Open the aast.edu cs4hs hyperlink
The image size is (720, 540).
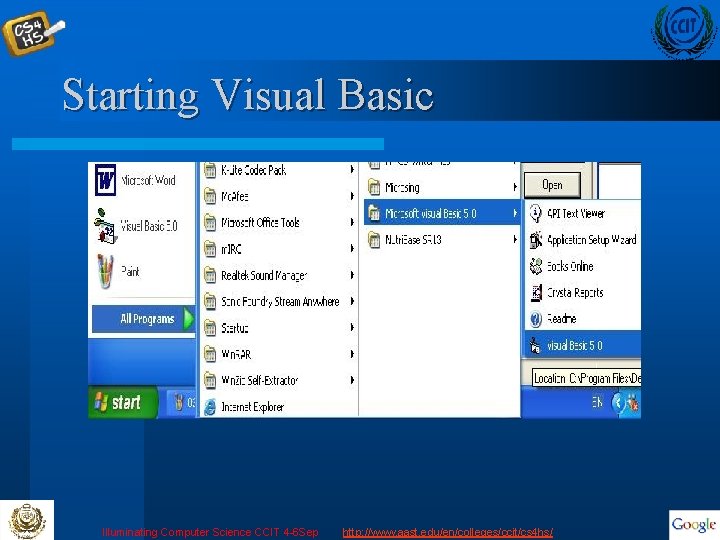(x=447, y=533)
